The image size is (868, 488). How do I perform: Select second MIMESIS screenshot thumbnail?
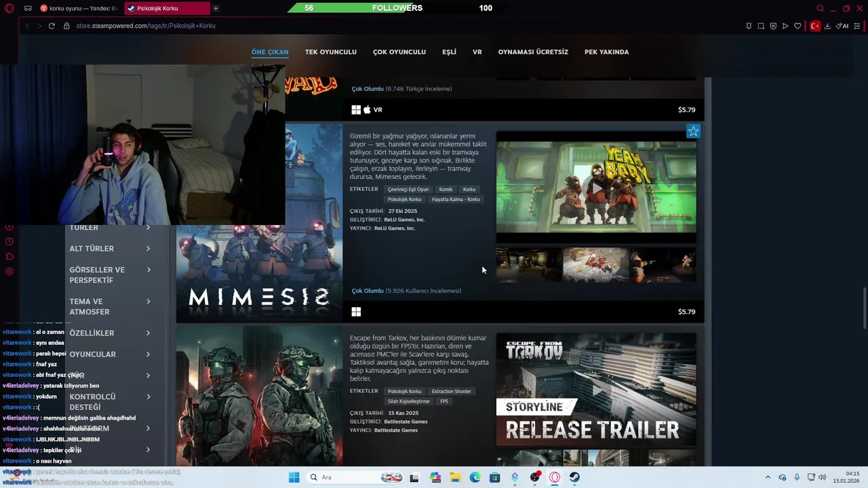pyautogui.click(x=595, y=264)
